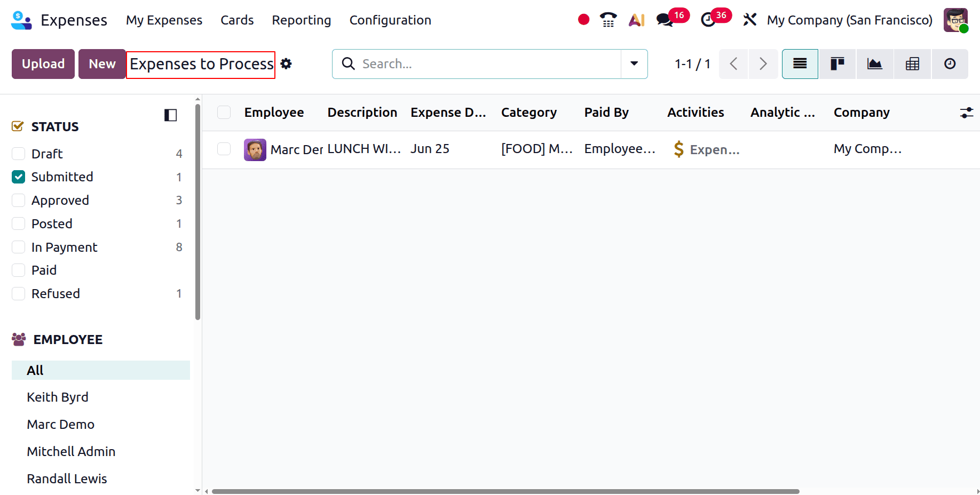
Task: Click the Employee section group icon
Action: click(19, 339)
